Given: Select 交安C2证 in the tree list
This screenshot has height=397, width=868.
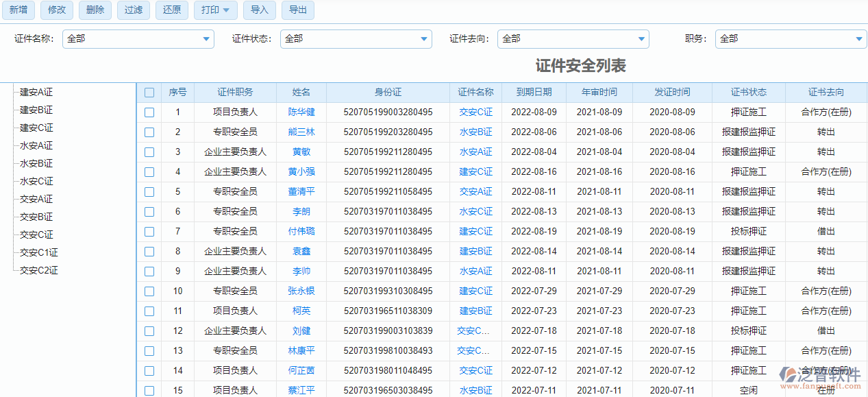Looking at the screenshot, I should coord(39,270).
